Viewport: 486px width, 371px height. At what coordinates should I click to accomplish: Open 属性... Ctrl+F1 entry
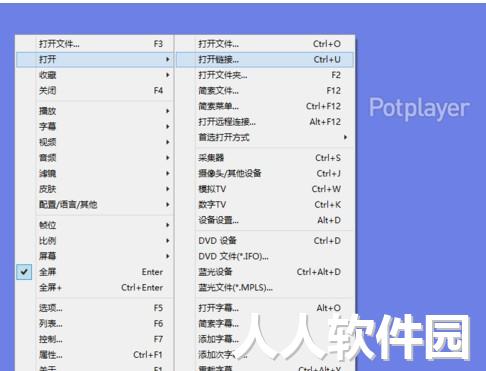(x=94, y=355)
